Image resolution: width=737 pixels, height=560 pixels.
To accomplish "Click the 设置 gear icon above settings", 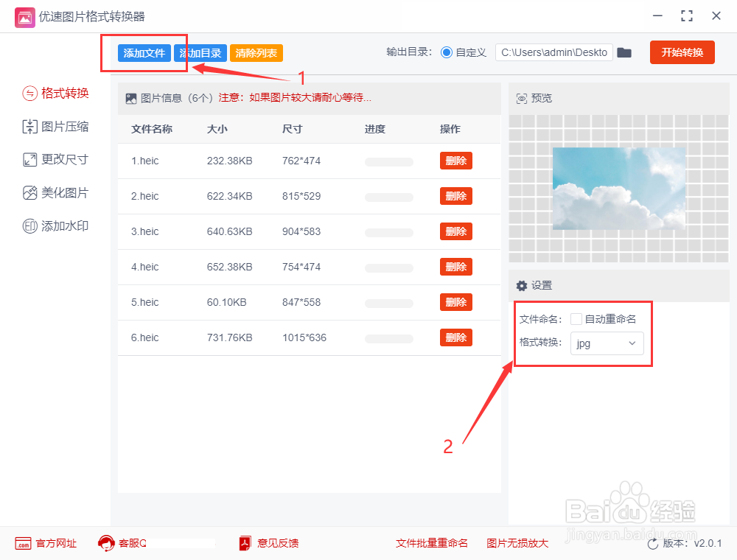I will point(521,285).
